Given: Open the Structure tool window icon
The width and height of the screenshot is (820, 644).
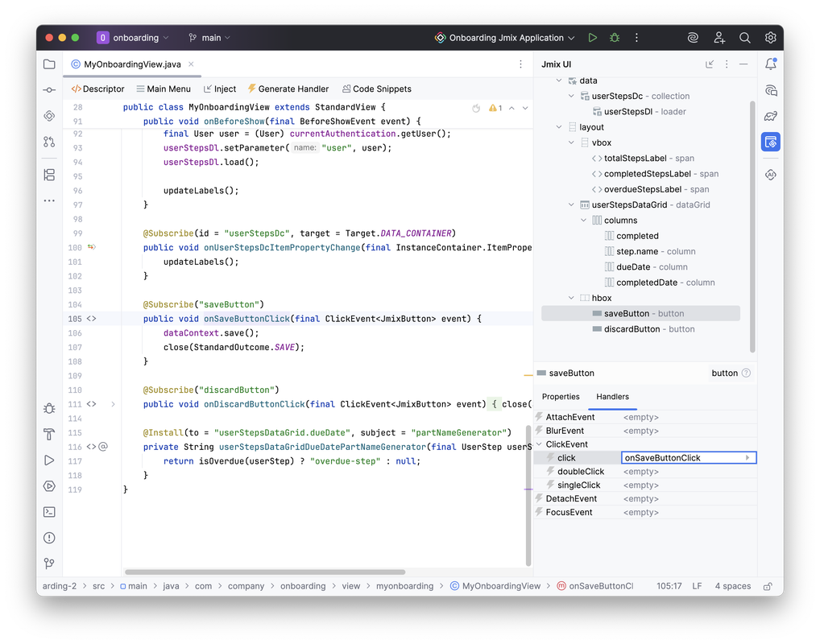Looking at the screenshot, I should [x=49, y=175].
